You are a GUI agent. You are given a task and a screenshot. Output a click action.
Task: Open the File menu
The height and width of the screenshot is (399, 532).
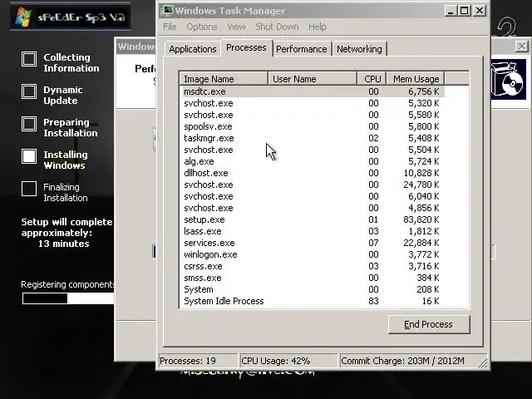[x=170, y=27]
